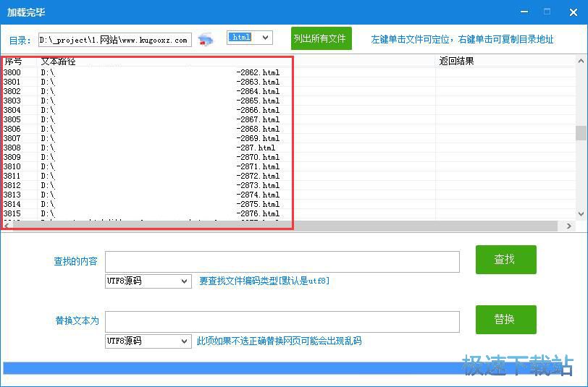Focus the 替换文本为 input box
Screen dimensions: 588x387
click(282, 321)
